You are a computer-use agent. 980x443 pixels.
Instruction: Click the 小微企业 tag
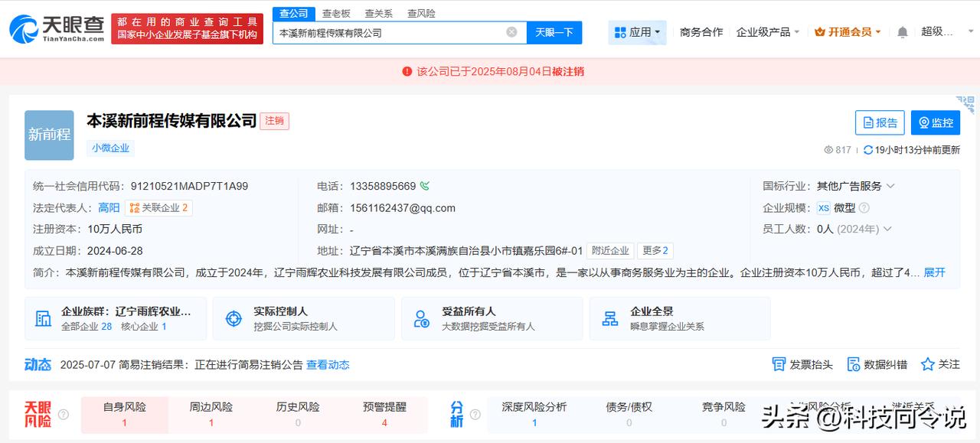pyautogui.click(x=111, y=148)
